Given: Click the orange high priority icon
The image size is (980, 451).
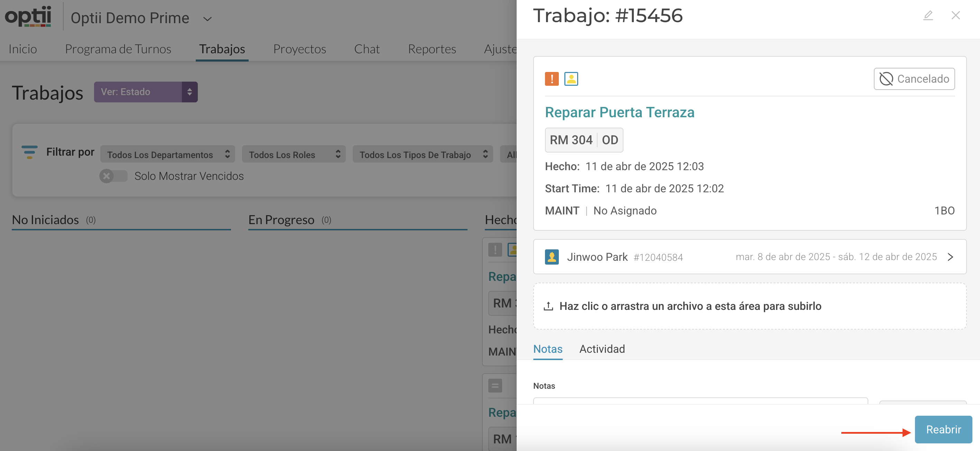Looking at the screenshot, I should (x=552, y=79).
